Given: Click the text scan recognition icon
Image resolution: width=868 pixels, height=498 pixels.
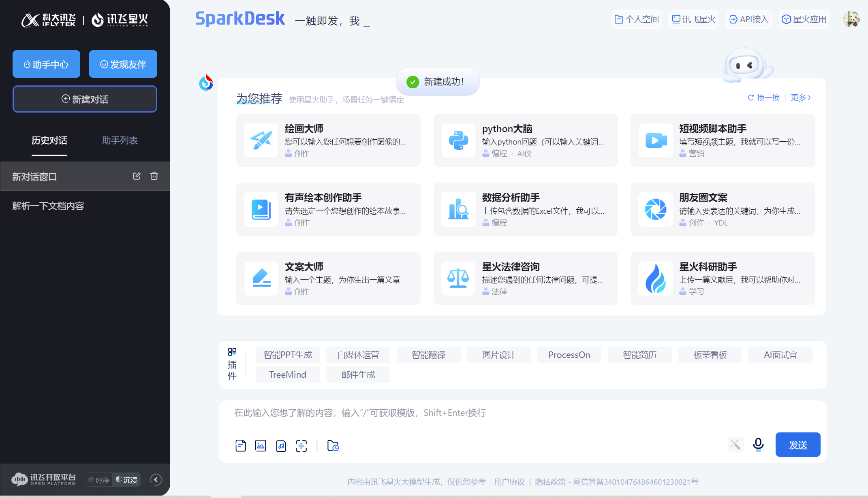Looking at the screenshot, I should [x=301, y=446].
